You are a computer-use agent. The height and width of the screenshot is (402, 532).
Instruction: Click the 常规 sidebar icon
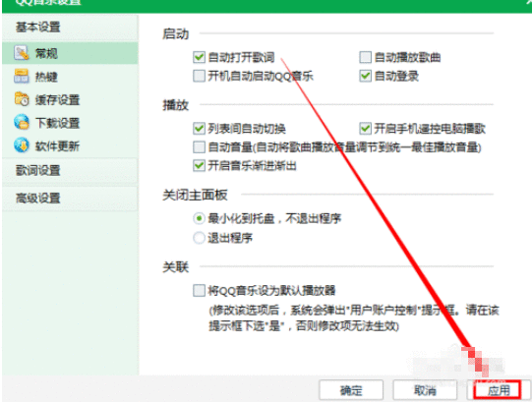pyautogui.click(x=22, y=53)
